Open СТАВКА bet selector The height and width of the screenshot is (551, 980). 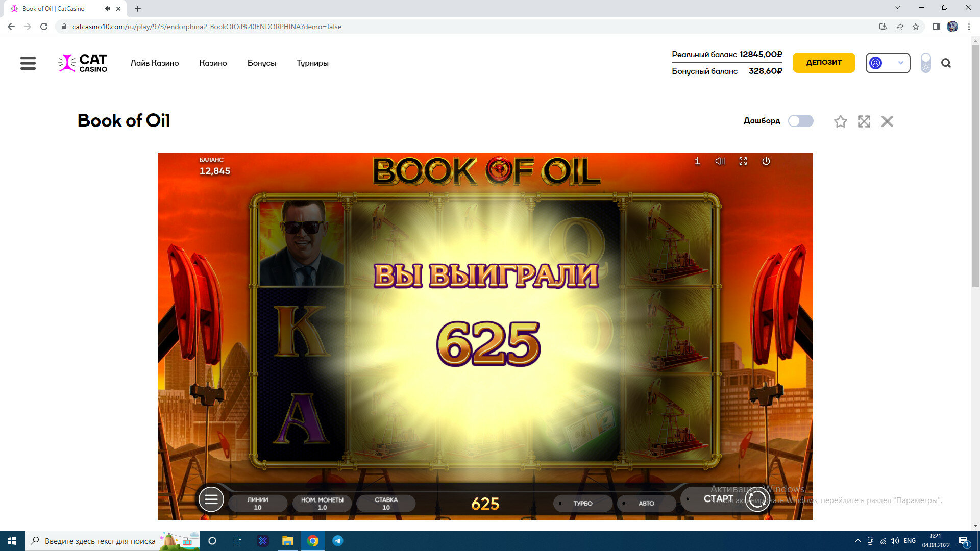click(x=386, y=503)
